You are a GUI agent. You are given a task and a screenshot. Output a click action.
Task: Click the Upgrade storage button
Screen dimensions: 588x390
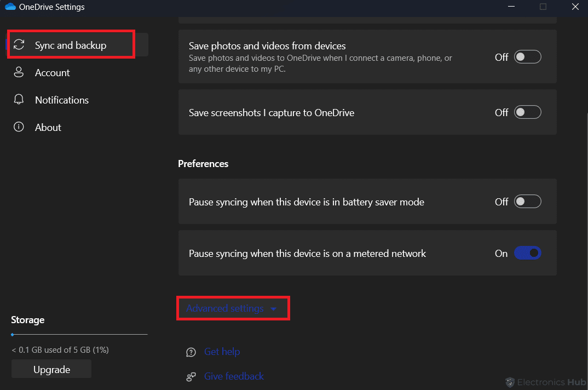pos(51,369)
